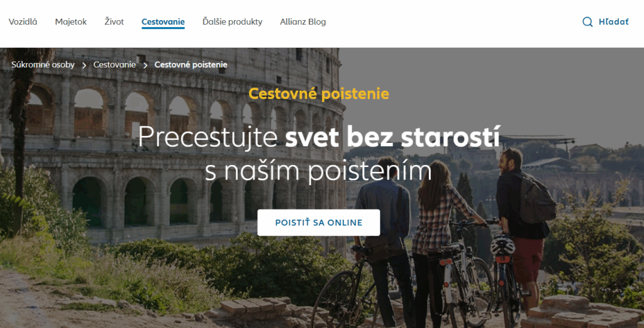Go to Allianz Blog

303,22
